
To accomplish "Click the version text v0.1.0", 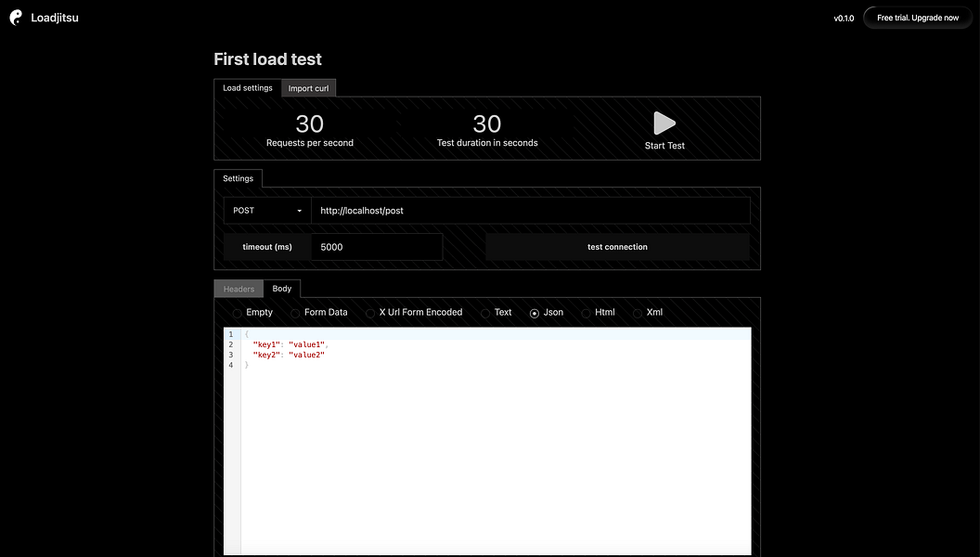I will pos(844,19).
